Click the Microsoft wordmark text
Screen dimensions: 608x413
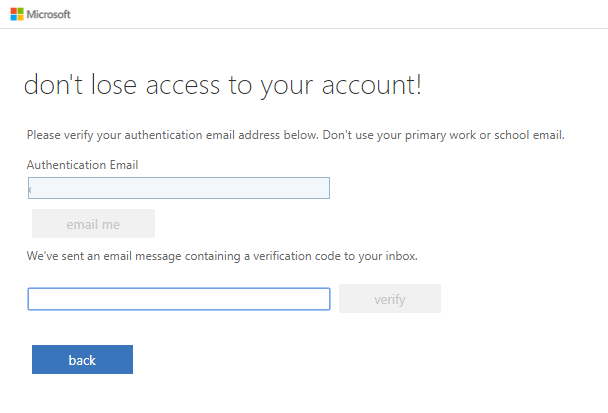49,15
